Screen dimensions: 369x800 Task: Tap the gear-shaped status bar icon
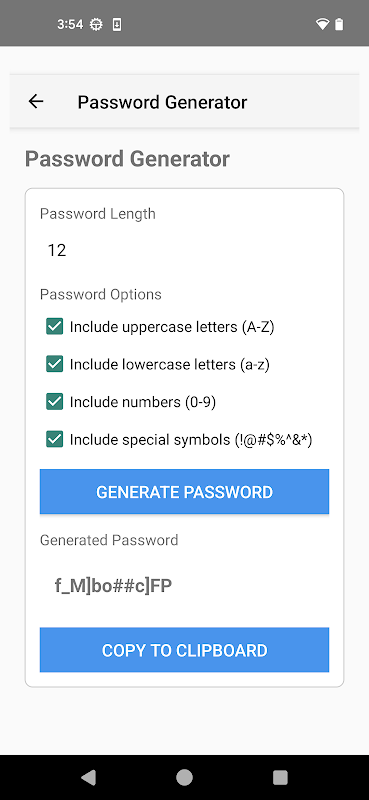(96, 24)
